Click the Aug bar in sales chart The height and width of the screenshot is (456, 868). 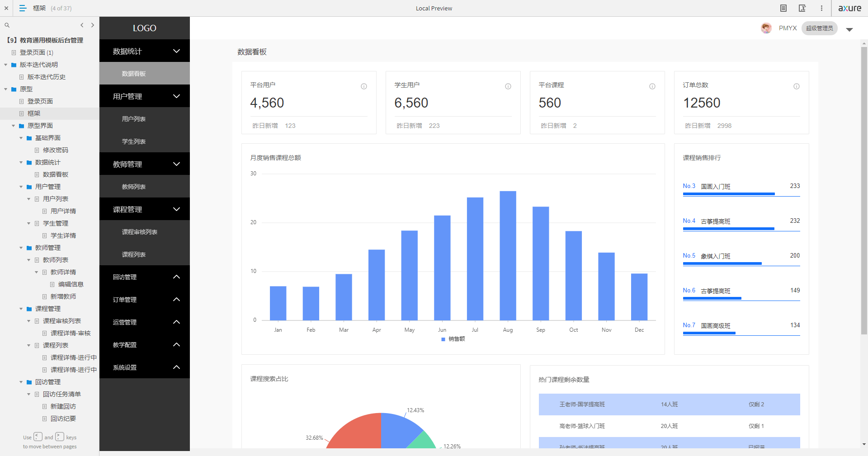coord(508,255)
